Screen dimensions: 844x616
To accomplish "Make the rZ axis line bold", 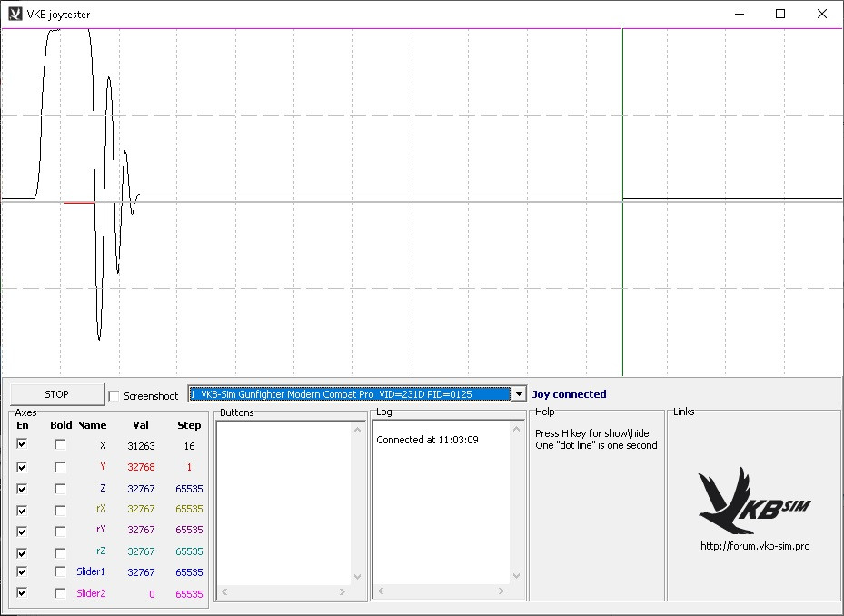I will pos(60,552).
